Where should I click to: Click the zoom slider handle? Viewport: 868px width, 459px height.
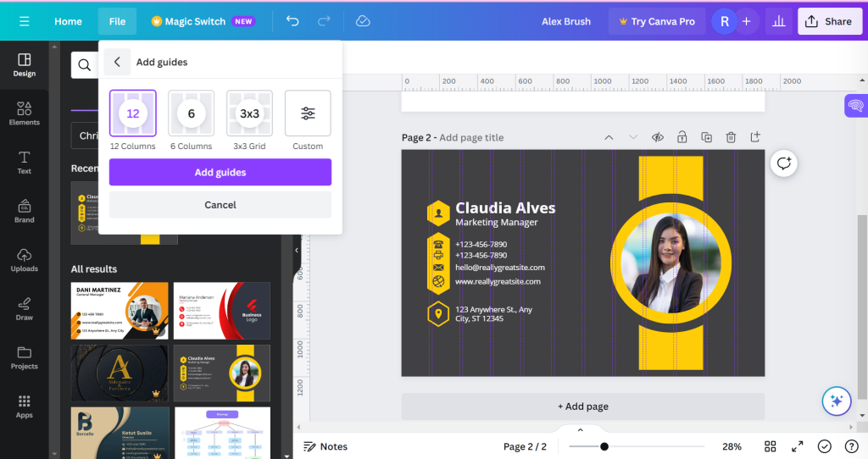click(604, 446)
